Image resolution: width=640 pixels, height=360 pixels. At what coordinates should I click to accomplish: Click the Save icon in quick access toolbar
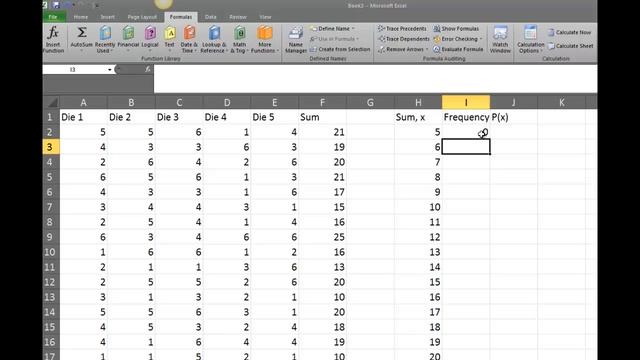(56, 5)
